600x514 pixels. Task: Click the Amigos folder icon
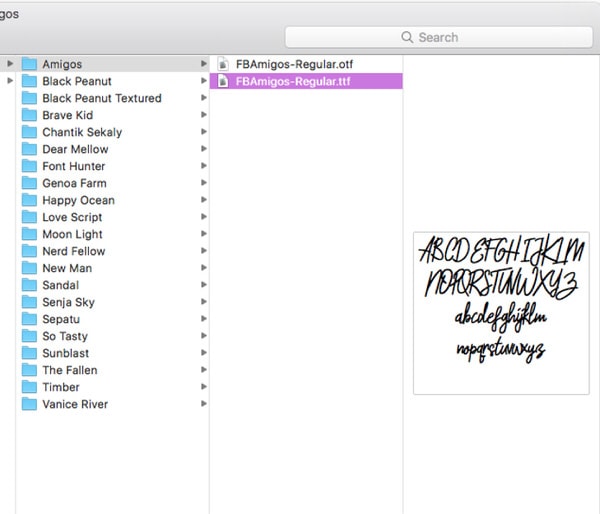click(29, 64)
